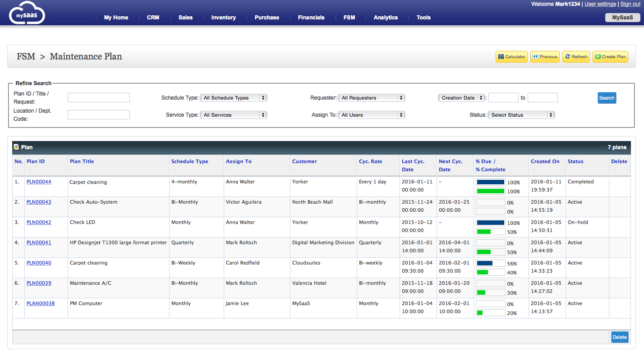The height and width of the screenshot is (356, 644).
Task: Change the Creation Date filter type
Action: click(461, 98)
